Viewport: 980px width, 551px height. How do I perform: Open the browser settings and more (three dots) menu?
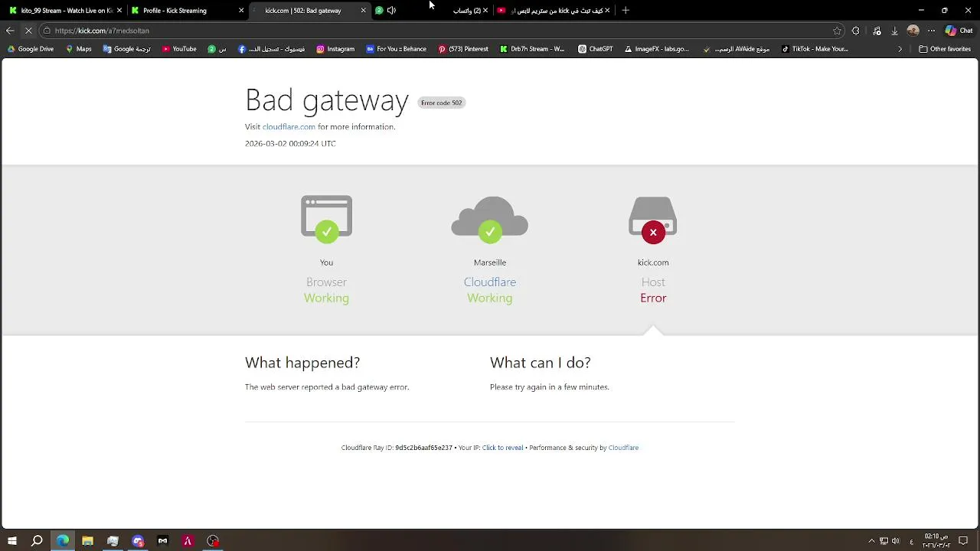coord(931,31)
